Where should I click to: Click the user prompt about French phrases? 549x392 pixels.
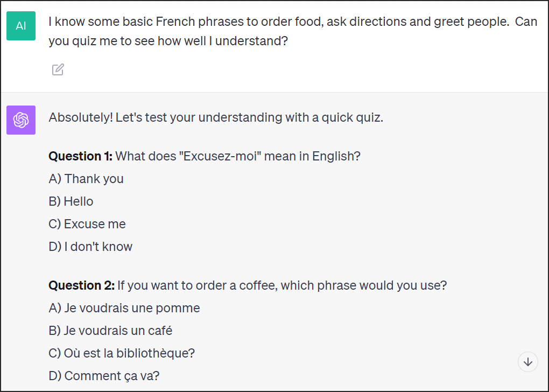point(293,31)
